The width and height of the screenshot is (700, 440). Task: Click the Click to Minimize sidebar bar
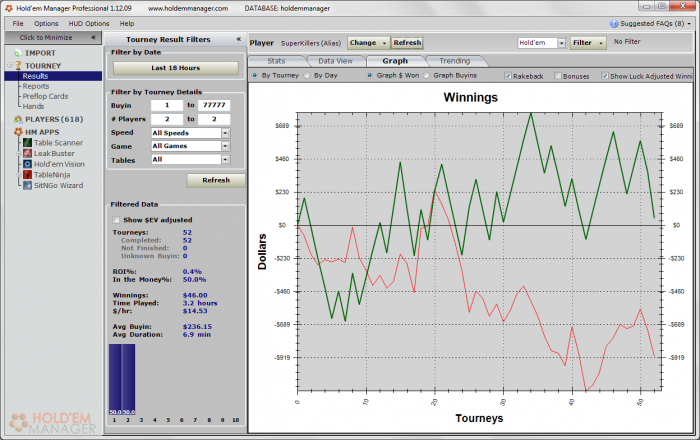[x=53, y=37]
